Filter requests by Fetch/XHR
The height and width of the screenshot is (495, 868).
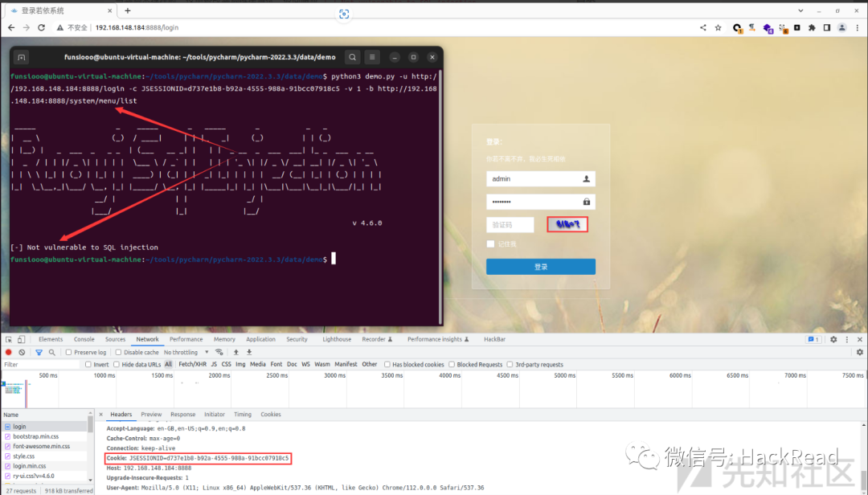coord(192,364)
